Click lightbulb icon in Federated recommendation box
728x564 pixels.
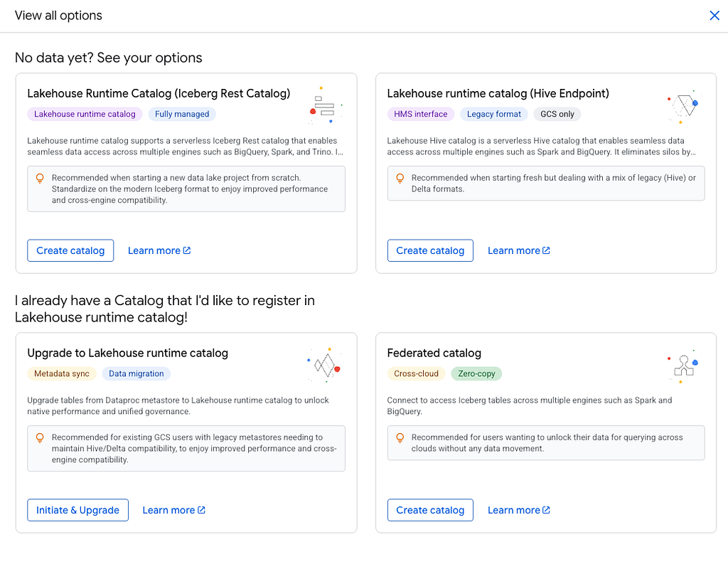400,438
